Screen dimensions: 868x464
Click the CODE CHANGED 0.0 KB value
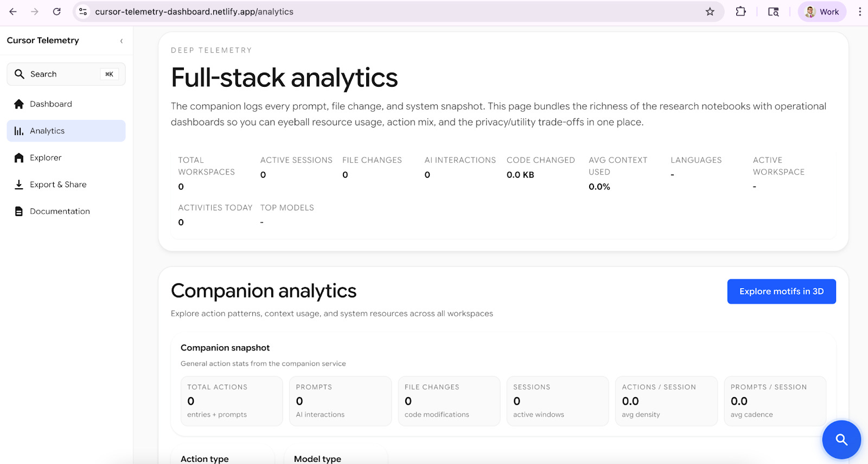pyautogui.click(x=520, y=175)
